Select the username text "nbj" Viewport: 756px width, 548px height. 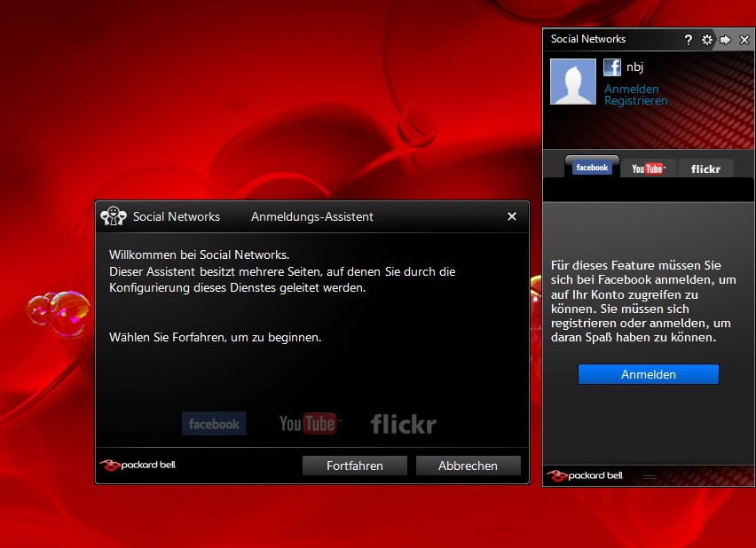click(635, 67)
